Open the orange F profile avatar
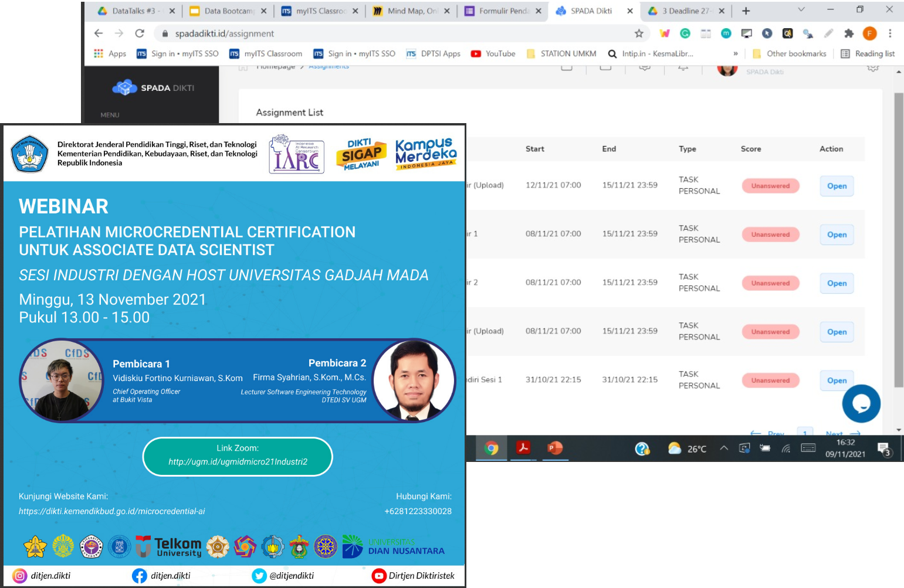This screenshot has width=904, height=588. click(x=870, y=33)
